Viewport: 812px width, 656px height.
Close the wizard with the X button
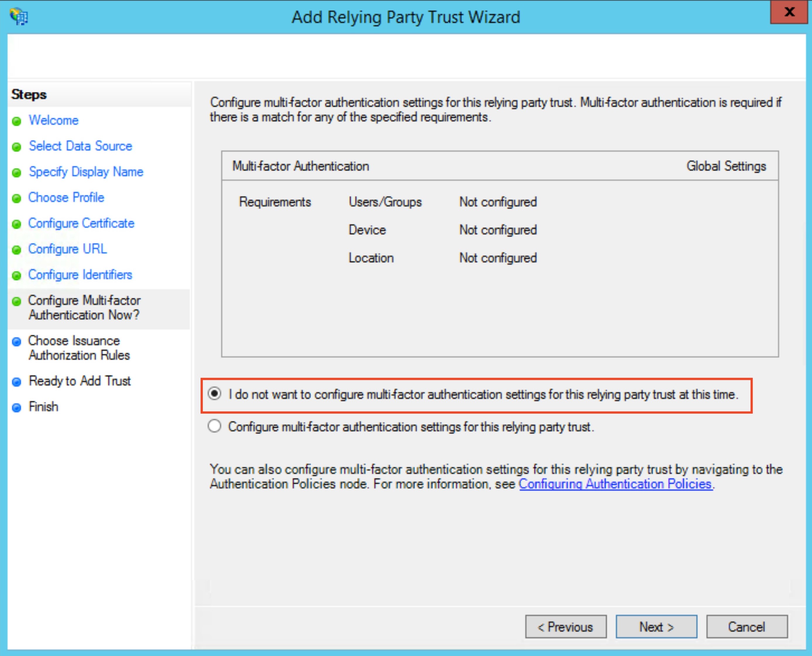(789, 12)
